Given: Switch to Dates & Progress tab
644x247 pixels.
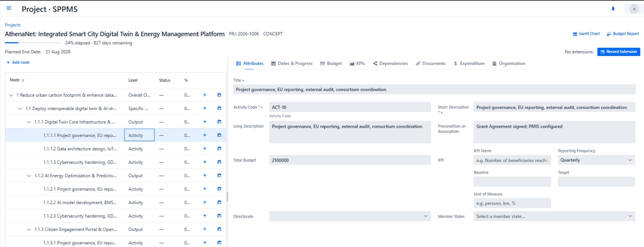Looking at the screenshot, I should 292,64.
